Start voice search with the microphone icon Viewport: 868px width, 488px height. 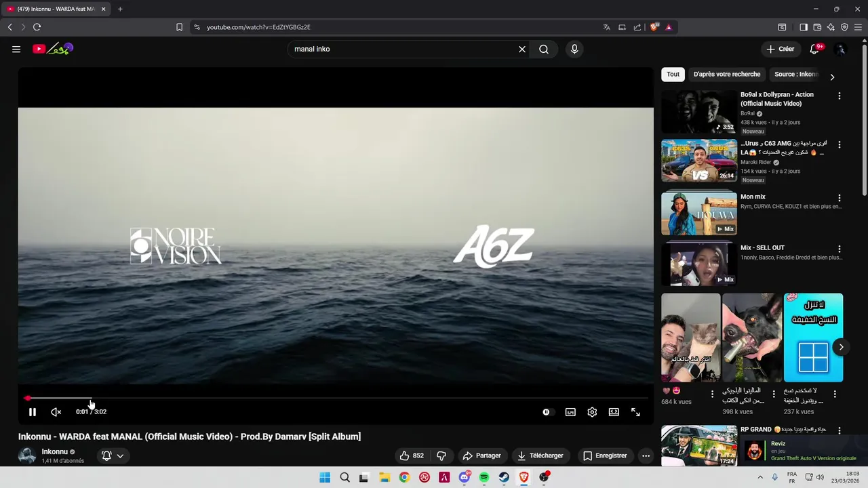pos(574,49)
